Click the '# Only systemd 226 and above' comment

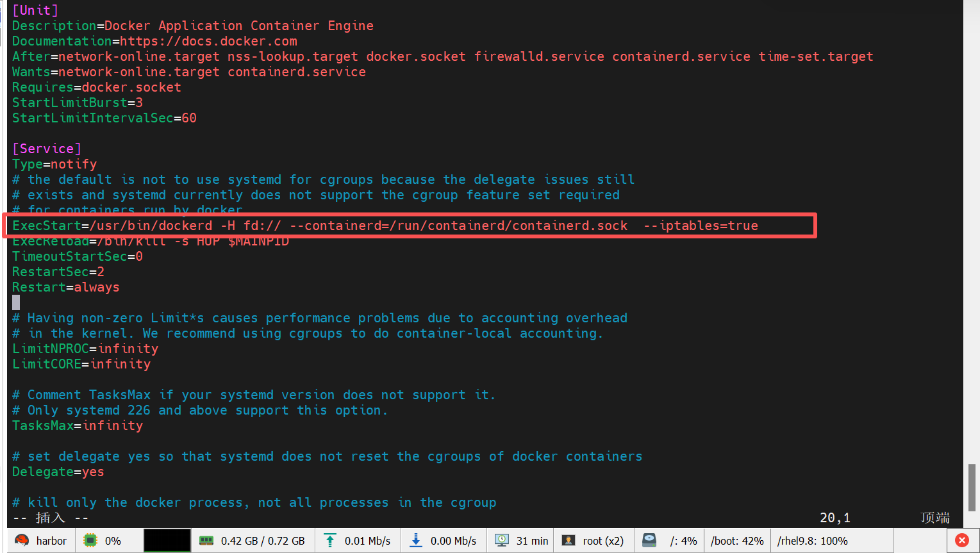201,410
